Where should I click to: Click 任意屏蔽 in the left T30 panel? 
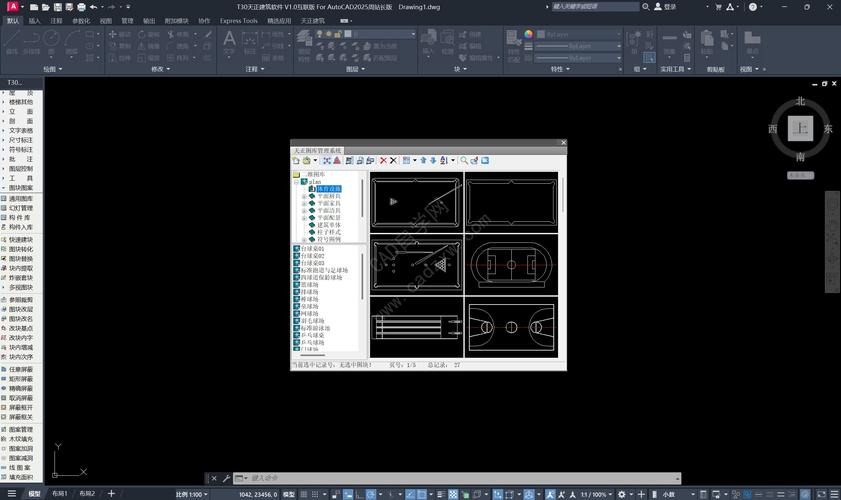(x=21, y=369)
